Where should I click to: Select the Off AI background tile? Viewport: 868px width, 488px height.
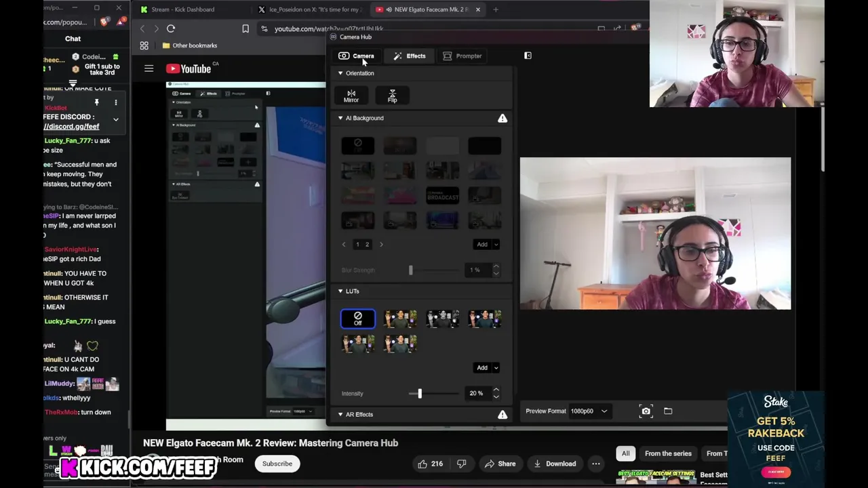pos(358,145)
